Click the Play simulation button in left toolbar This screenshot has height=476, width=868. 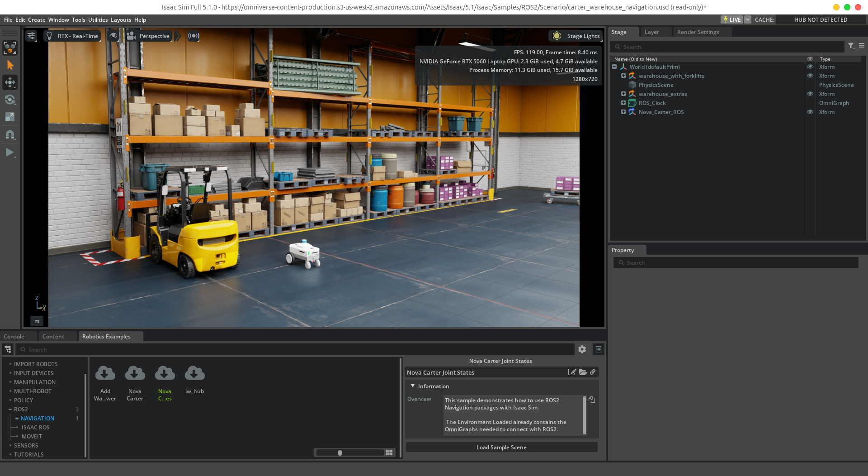(x=9, y=152)
